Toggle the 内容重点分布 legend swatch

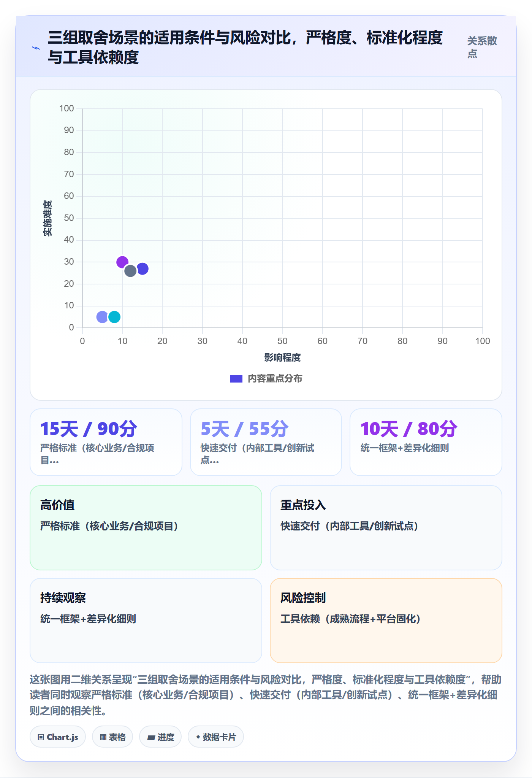point(236,379)
